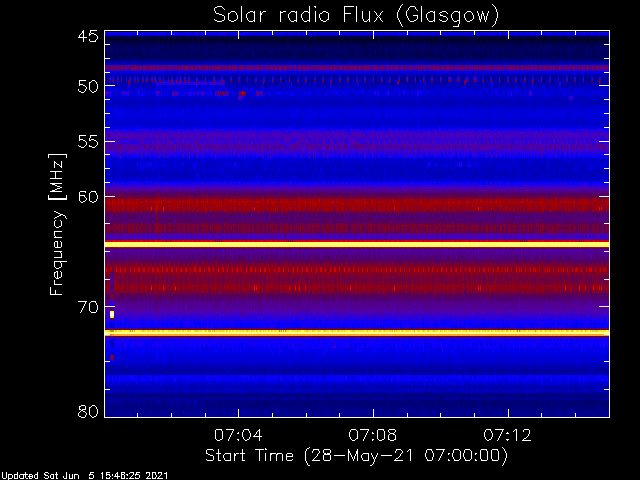Click the 07:04 time axis label
640x480 pixels.
coord(238,435)
